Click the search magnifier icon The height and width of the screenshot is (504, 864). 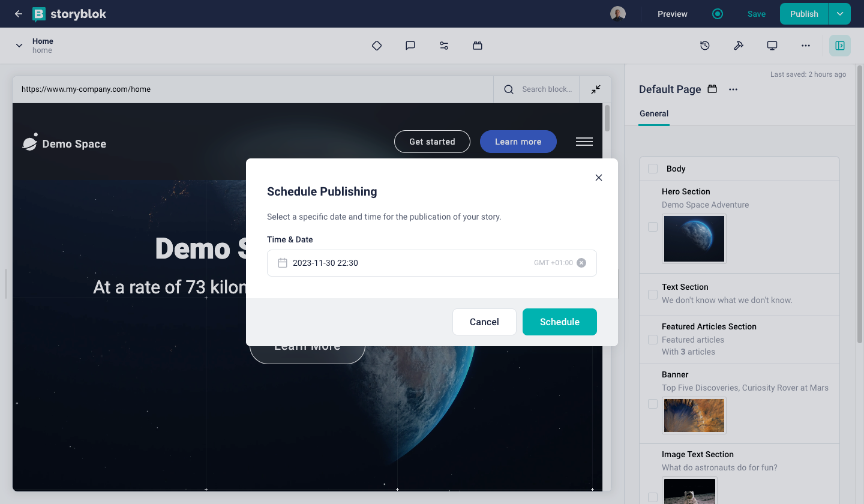tap(509, 89)
